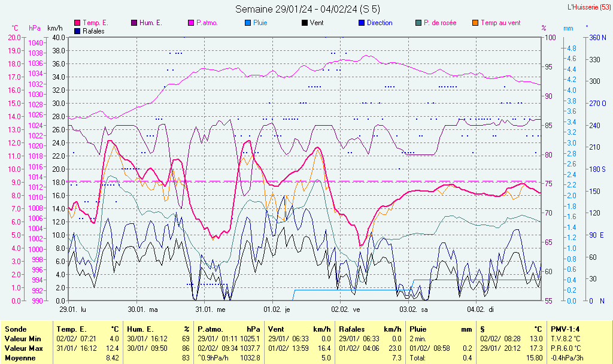Click the '-0.4hPa/3h' pressure tendency
Screen dimensions: 613x364
pos(567,358)
